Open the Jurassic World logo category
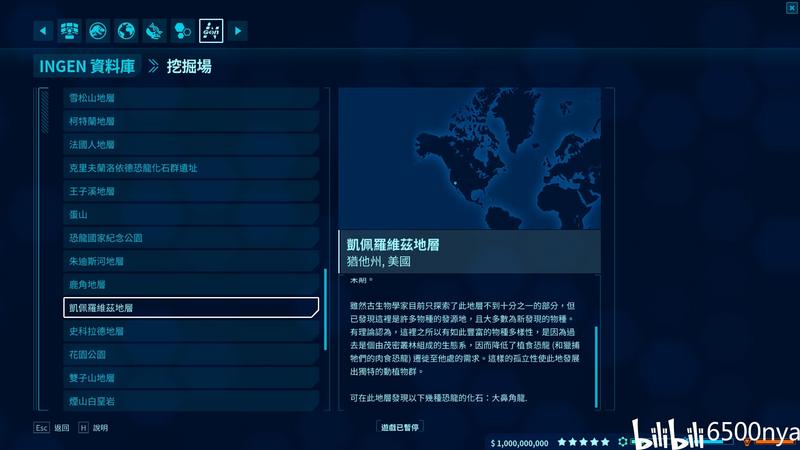800x450 pixels. (97, 31)
